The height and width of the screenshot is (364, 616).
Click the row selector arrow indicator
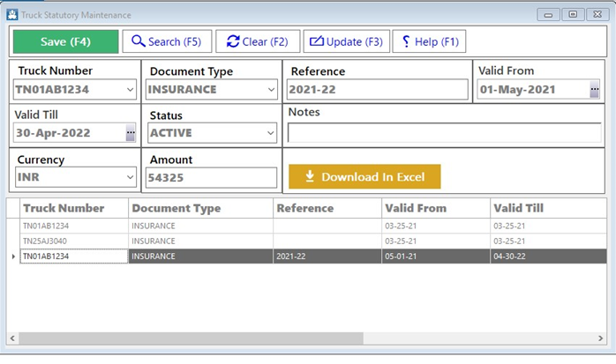coord(13,256)
